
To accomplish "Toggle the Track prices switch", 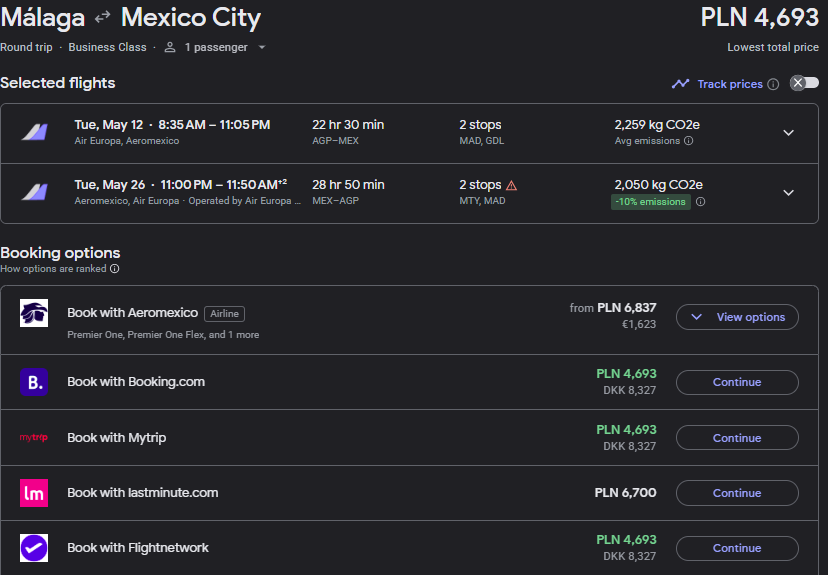I will [804, 83].
